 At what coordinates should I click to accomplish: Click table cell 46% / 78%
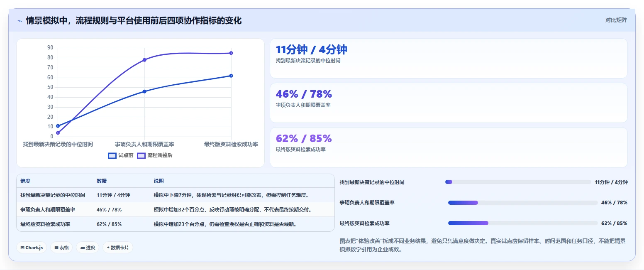point(109,210)
